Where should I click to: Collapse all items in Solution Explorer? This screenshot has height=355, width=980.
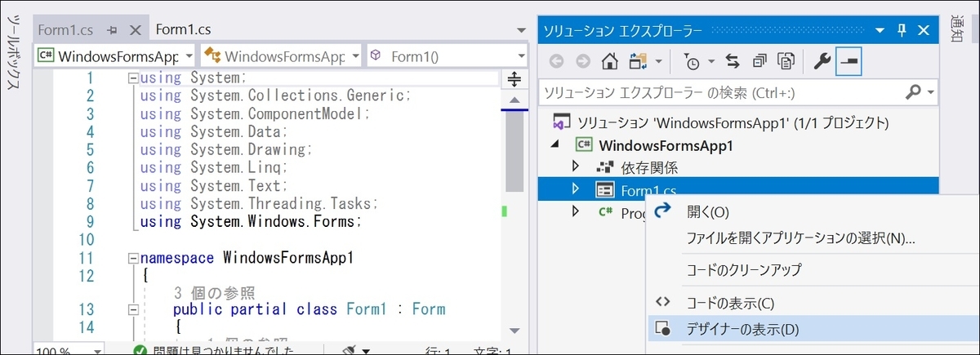(759, 61)
